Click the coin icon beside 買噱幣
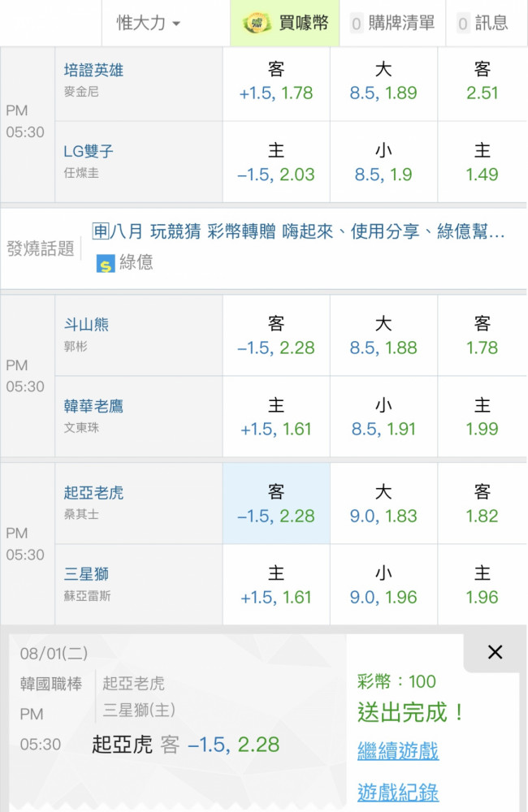Image resolution: width=528 pixels, height=812 pixels. pyautogui.click(x=258, y=23)
